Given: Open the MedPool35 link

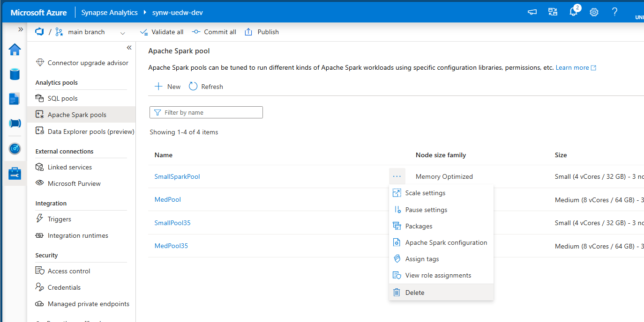Looking at the screenshot, I should (171, 246).
